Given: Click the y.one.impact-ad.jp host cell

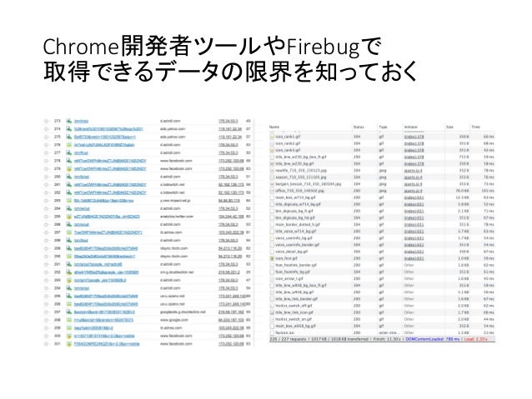Looking at the screenshot, I should pos(175,201).
